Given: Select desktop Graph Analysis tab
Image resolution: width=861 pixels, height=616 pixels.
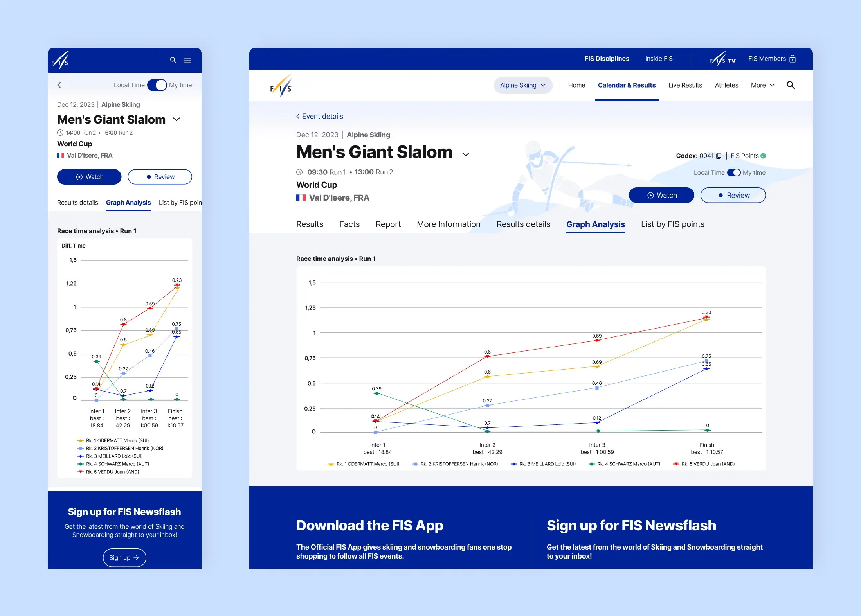Looking at the screenshot, I should pos(595,224).
